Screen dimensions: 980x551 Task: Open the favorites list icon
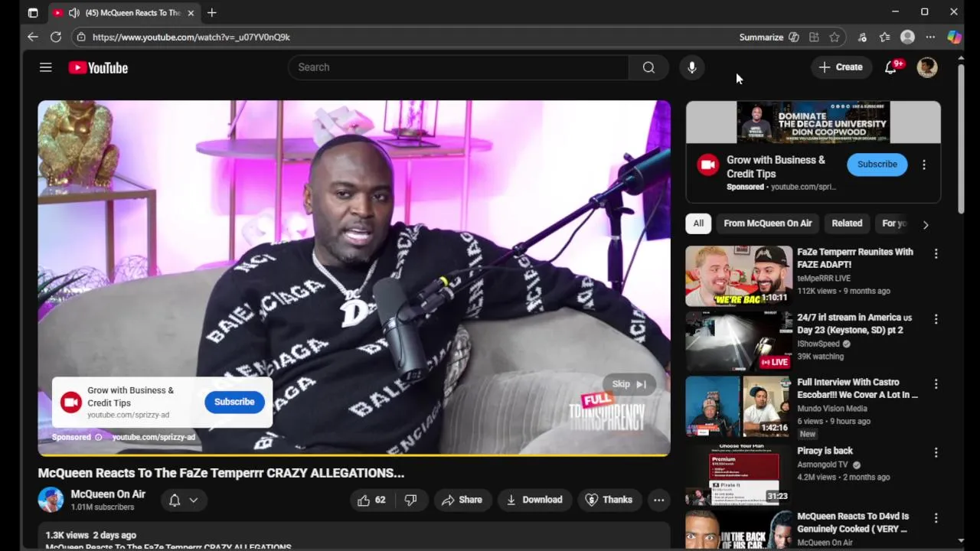pyautogui.click(x=885, y=37)
